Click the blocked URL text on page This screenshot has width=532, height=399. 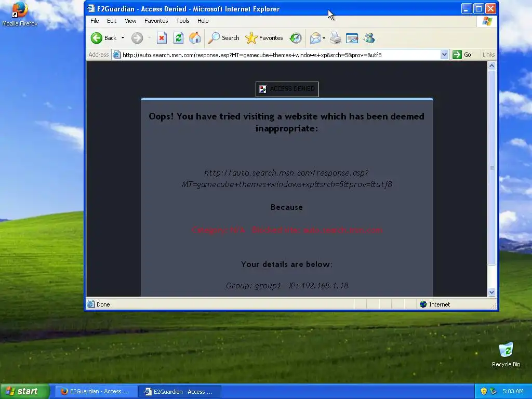coord(287,179)
